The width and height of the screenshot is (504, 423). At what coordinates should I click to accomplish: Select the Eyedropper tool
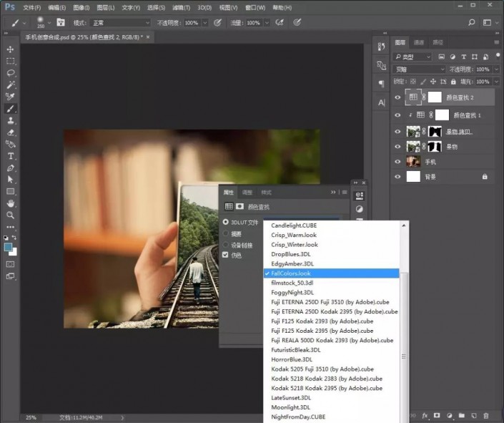(10, 97)
